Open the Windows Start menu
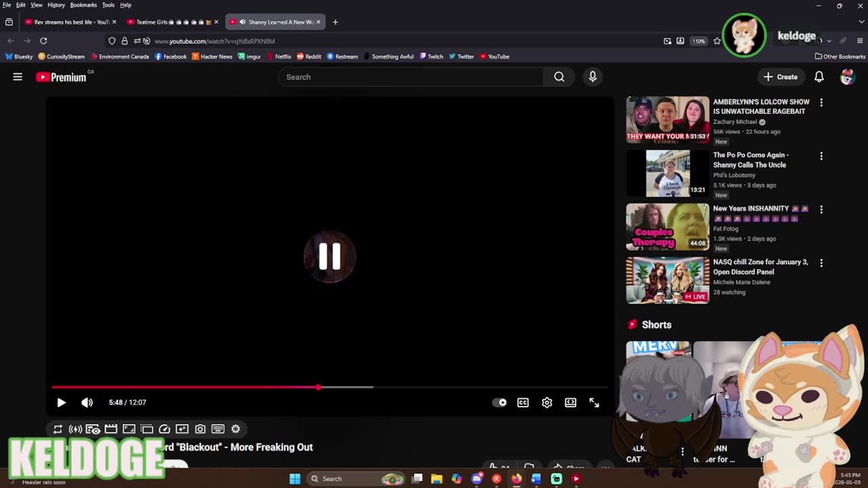The image size is (868, 488). pyautogui.click(x=295, y=479)
